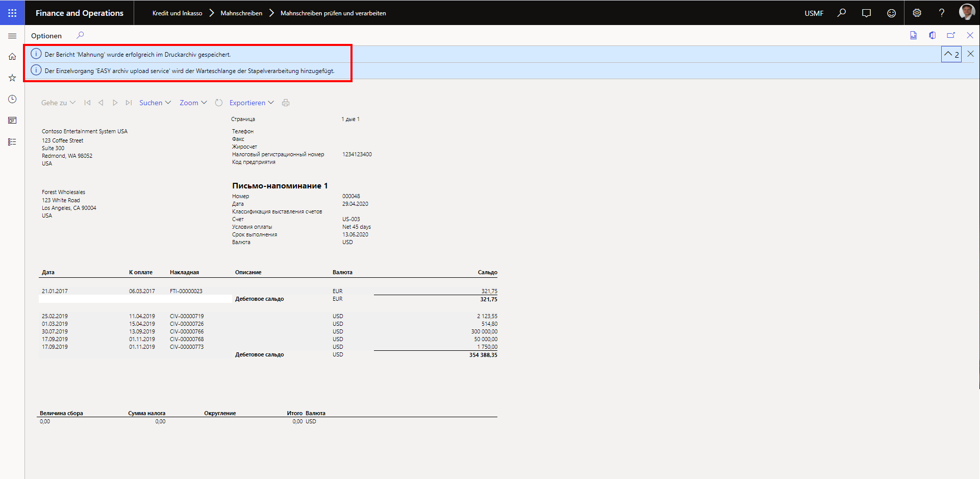Open in Office app icon
The width and height of the screenshot is (980, 479).
(x=932, y=35)
